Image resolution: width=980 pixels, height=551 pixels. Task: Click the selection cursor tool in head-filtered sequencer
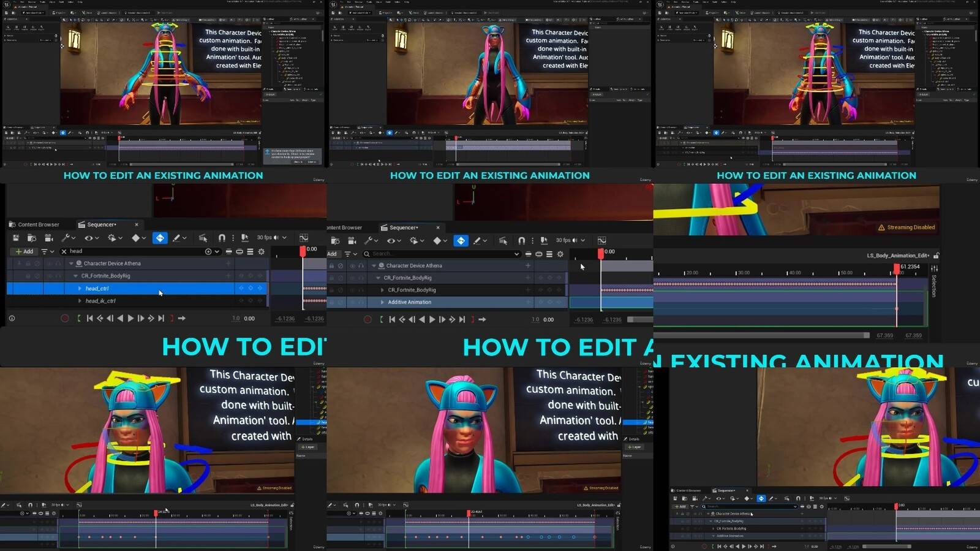click(203, 238)
